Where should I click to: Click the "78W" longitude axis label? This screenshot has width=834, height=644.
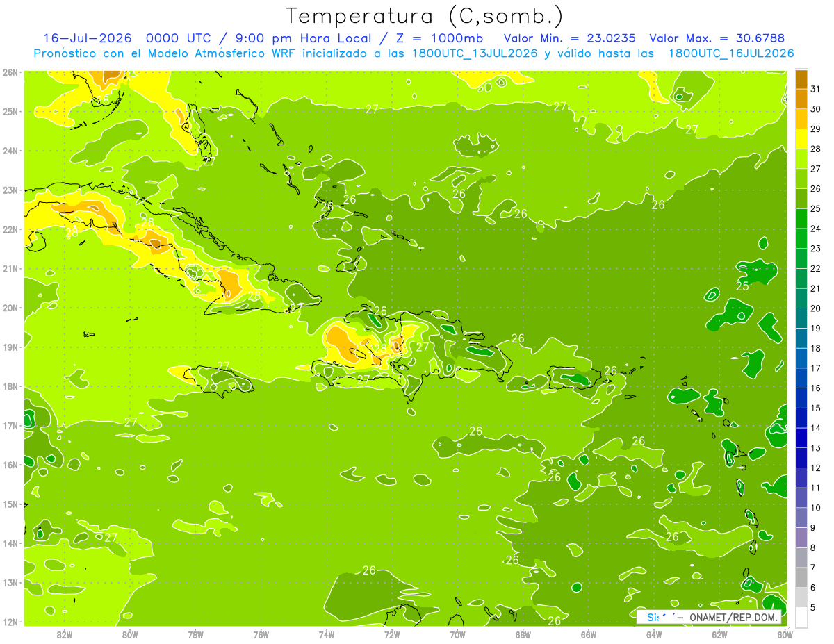pyautogui.click(x=195, y=634)
